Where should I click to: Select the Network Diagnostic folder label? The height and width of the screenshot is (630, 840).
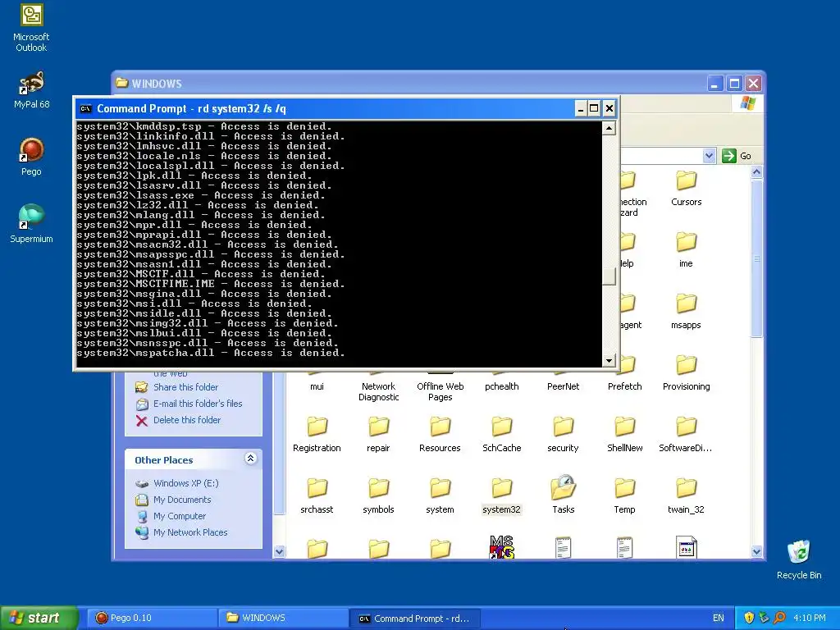[378, 391]
